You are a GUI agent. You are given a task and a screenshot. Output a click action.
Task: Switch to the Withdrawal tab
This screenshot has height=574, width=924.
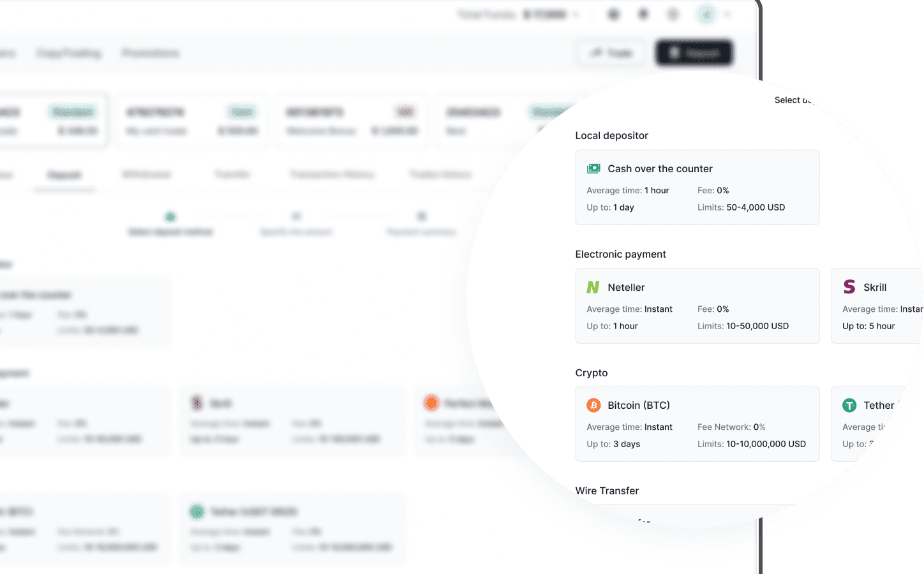coord(146,175)
